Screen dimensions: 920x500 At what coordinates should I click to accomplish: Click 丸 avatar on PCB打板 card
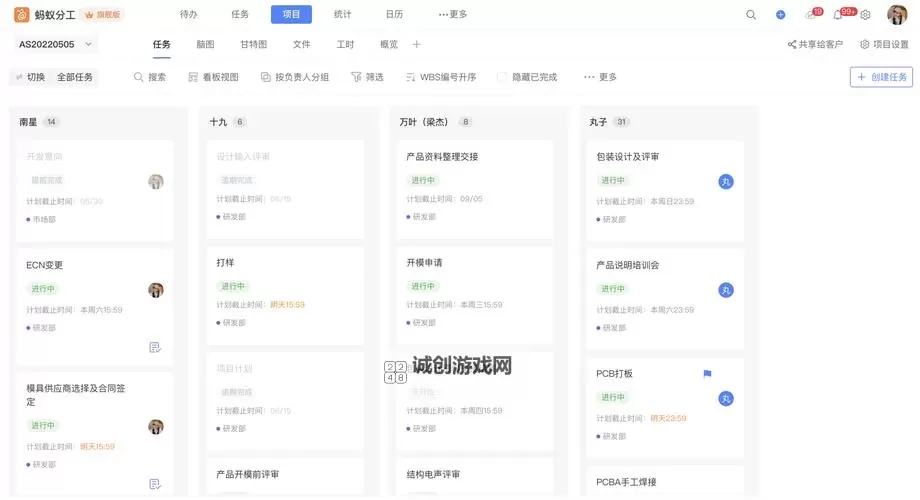coord(726,398)
